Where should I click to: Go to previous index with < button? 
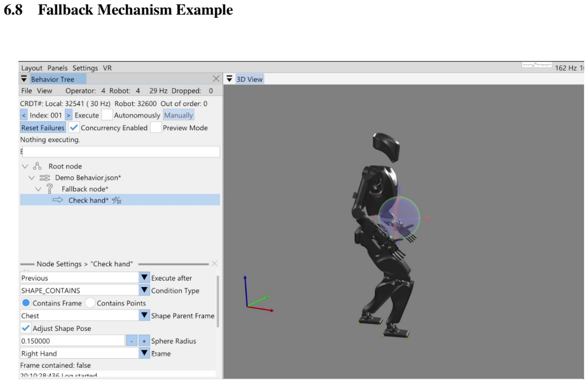24,116
